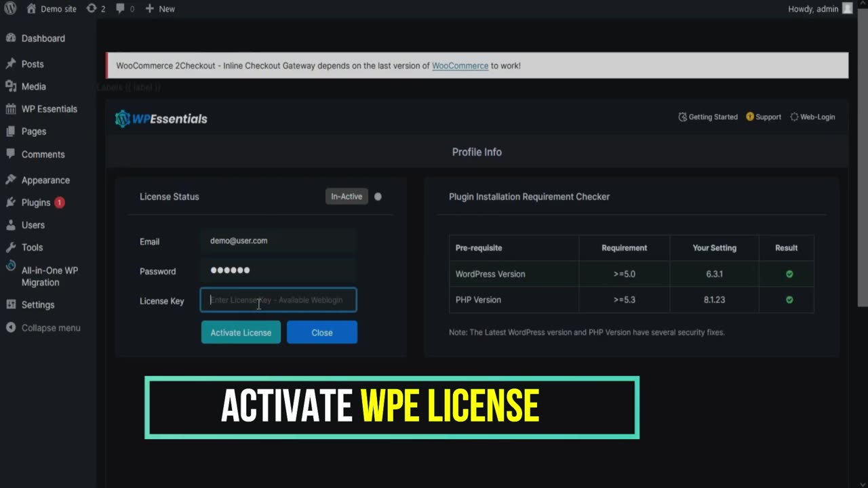Image resolution: width=868 pixels, height=488 pixels.
Task: Open the Web-Login link
Action: (x=812, y=117)
